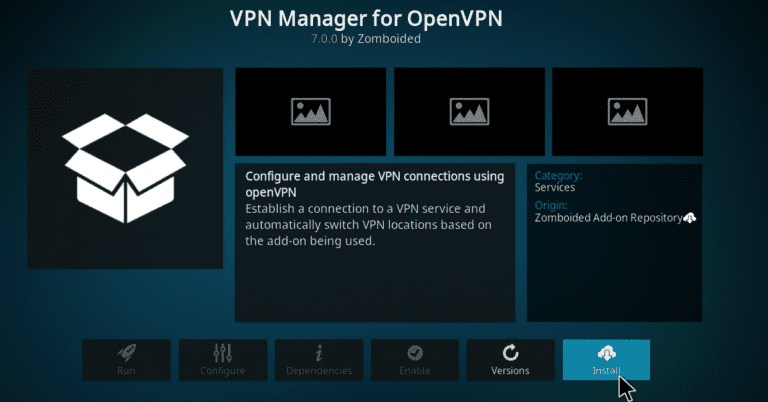
Task: Click the 'Establish a connection to a VPN service' description
Action: (368, 225)
